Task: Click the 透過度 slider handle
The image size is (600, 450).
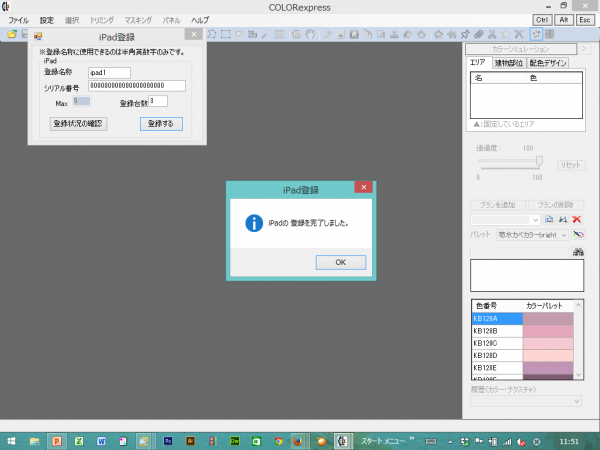Action: click(x=539, y=161)
